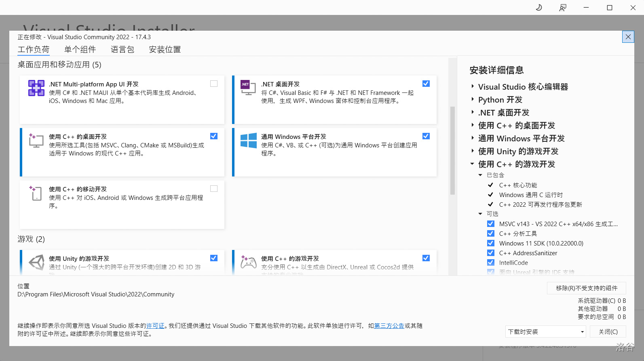Switch to the 安装位置 tab
The width and height of the screenshot is (644, 361).
tap(165, 49)
